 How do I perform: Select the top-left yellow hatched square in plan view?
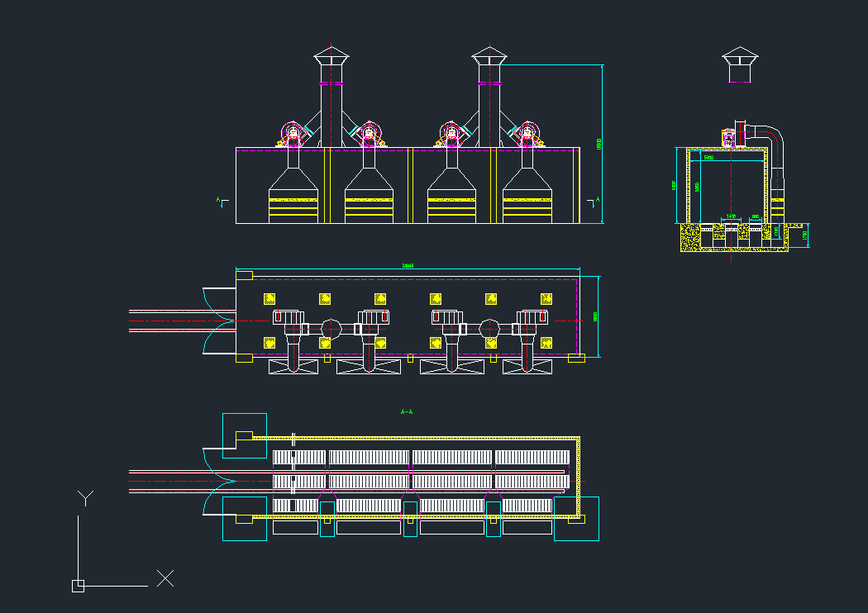click(x=269, y=298)
